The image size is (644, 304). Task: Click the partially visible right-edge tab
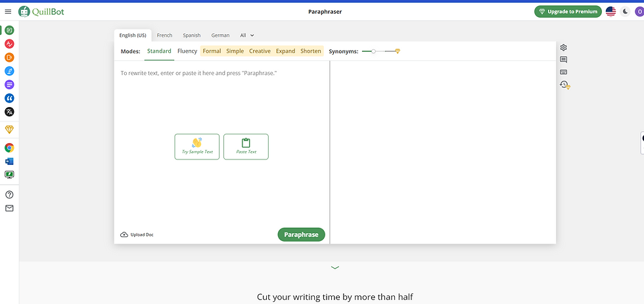pos(642,142)
